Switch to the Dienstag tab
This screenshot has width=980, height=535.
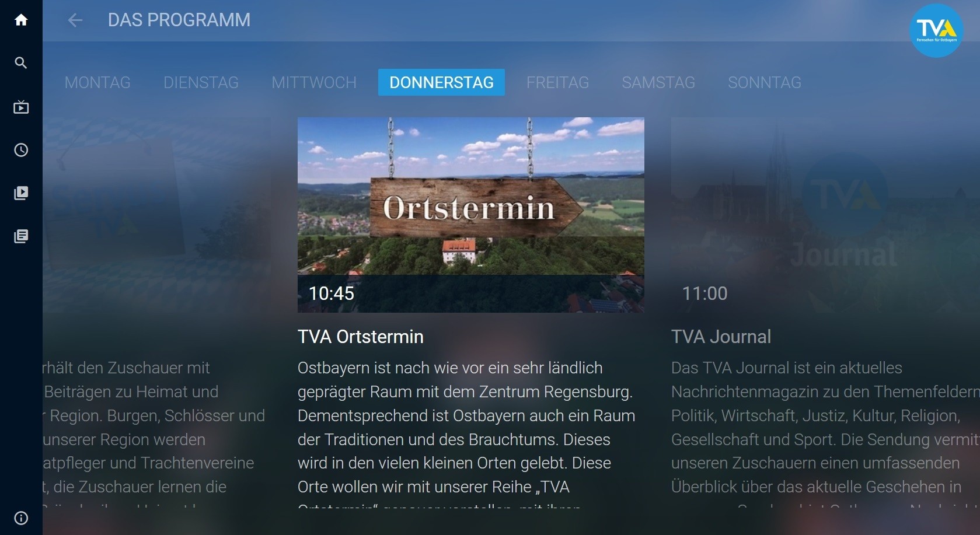pyautogui.click(x=201, y=82)
